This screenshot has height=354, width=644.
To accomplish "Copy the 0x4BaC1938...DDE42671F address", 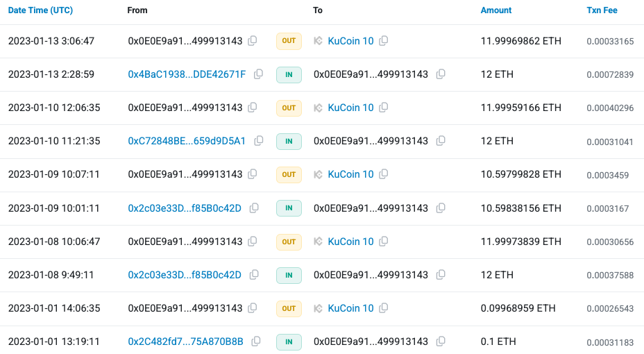I will 258,74.
